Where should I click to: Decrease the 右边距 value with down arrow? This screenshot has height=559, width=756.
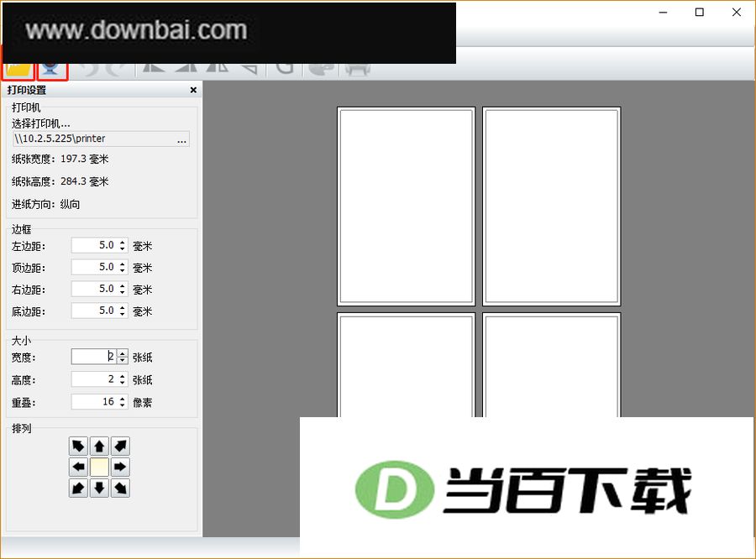click(x=123, y=292)
